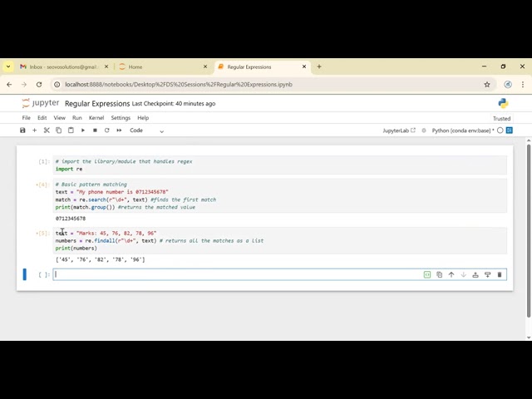
Task: Open the Edit menu
Action: (42, 118)
